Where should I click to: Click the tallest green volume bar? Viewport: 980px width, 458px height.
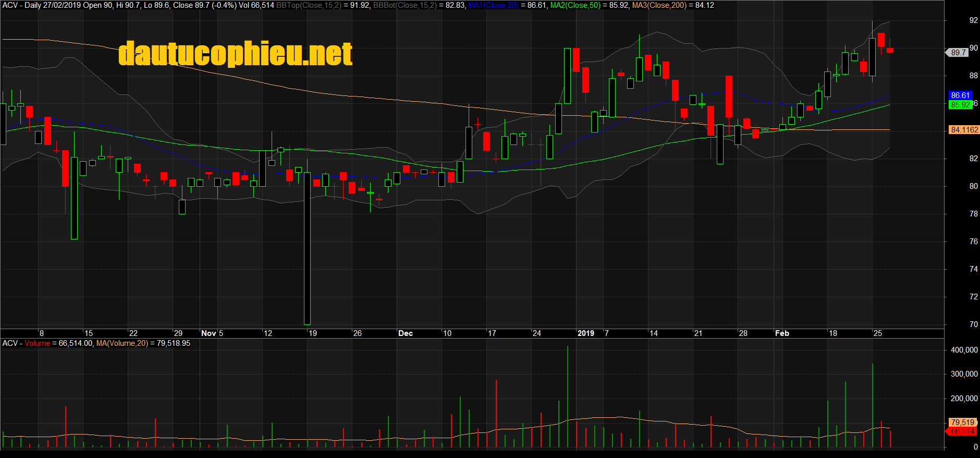point(568,396)
